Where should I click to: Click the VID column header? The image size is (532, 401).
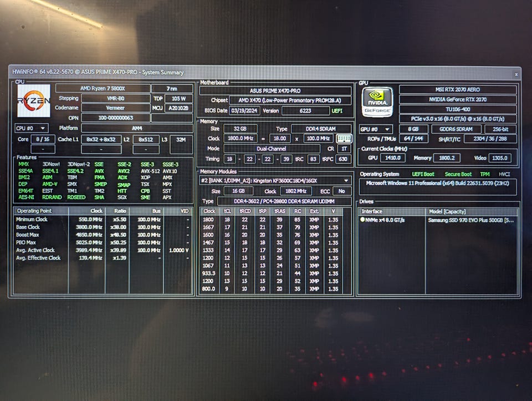click(x=178, y=211)
